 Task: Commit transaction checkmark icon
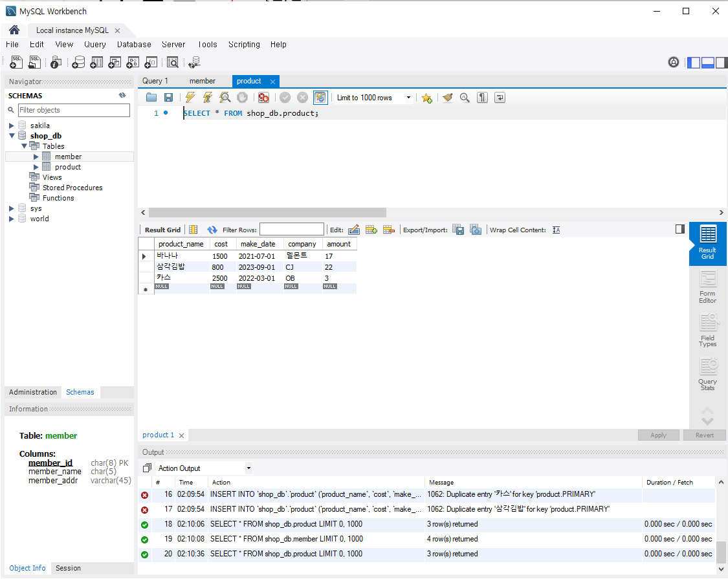pyautogui.click(x=285, y=98)
